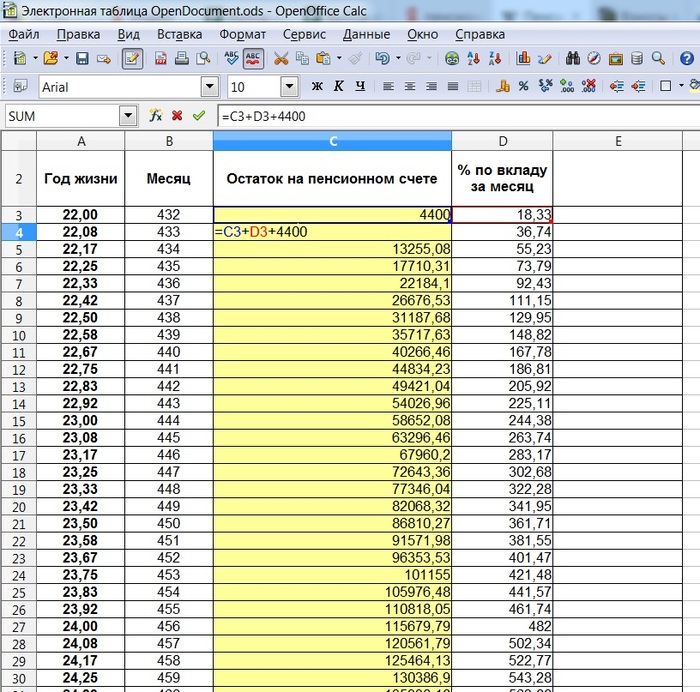Open the Данные menu
This screenshot has width=700, height=692.
click(x=366, y=34)
